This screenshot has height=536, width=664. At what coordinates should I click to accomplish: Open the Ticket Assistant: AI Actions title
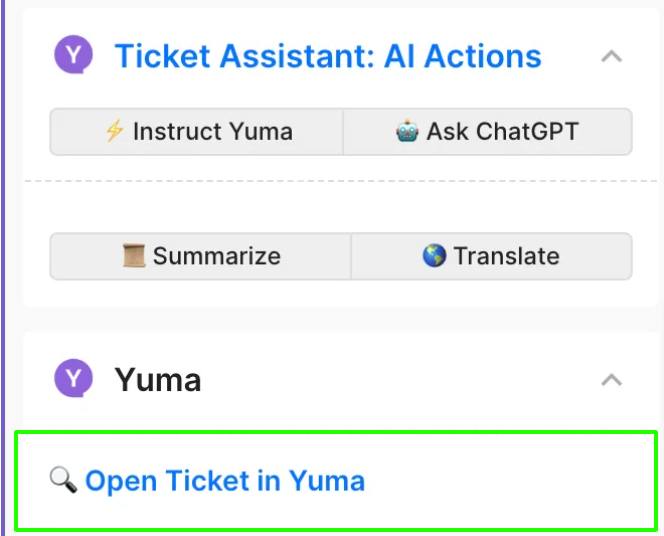pyautogui.click(x=328, y=56)
